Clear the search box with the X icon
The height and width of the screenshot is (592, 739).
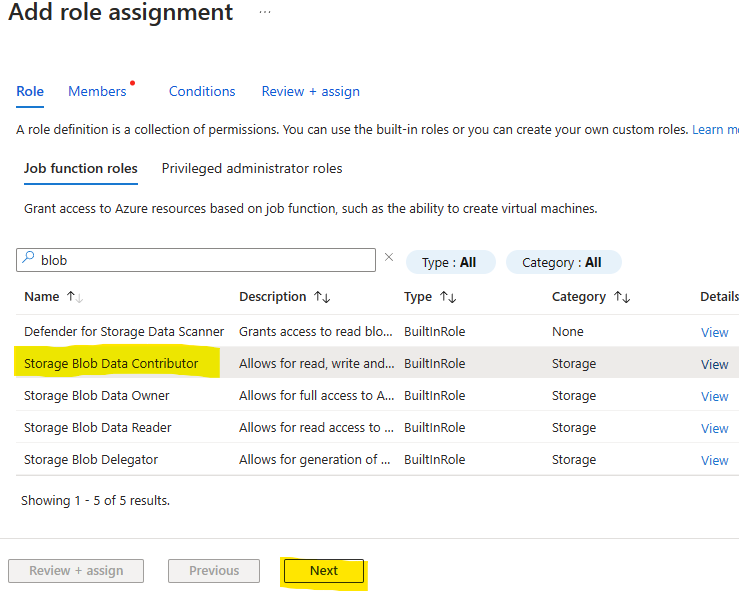point(389,257)
